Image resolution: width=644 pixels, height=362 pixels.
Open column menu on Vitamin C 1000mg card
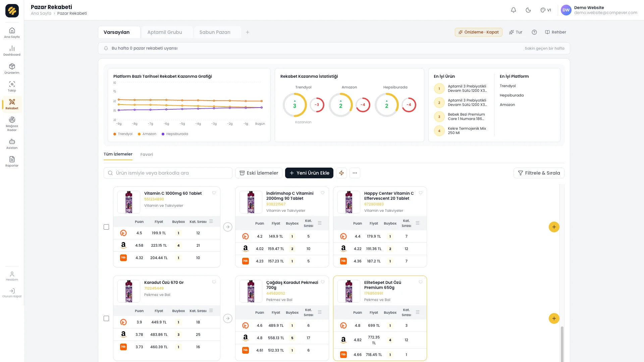211,221
